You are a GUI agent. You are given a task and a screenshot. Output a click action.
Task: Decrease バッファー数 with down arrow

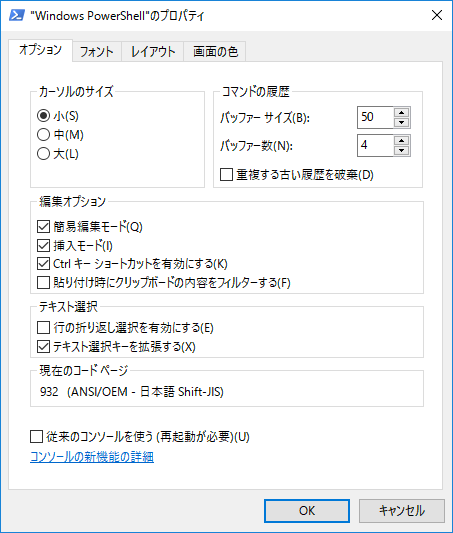tap(402, 151)
